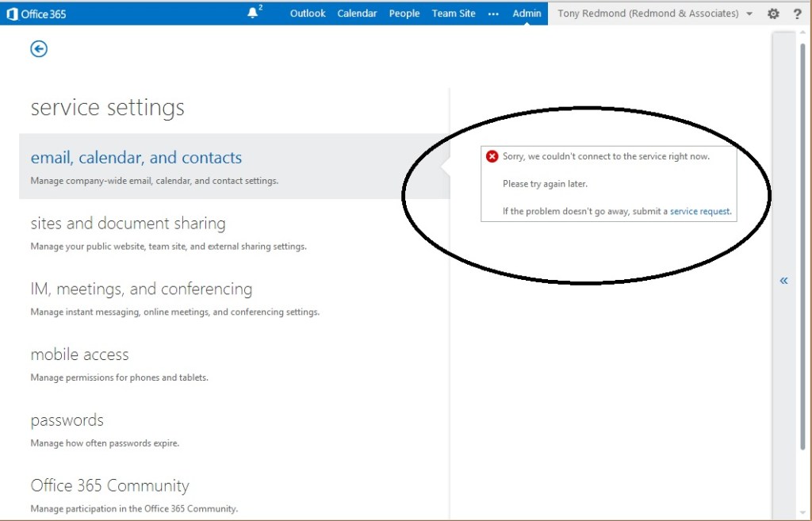Open the Admin section

527,13
